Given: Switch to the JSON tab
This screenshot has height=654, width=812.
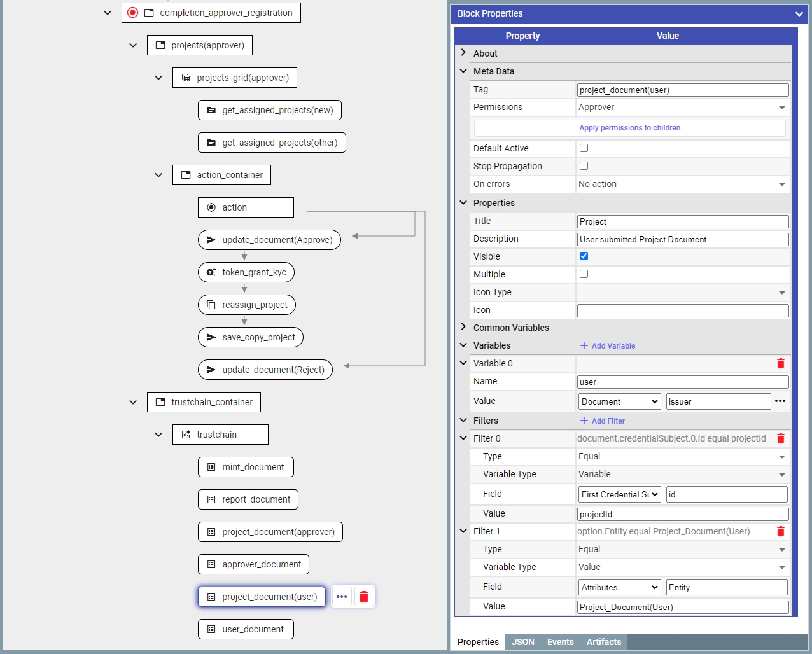Looking at the screenshot, I should click(522, 642).
